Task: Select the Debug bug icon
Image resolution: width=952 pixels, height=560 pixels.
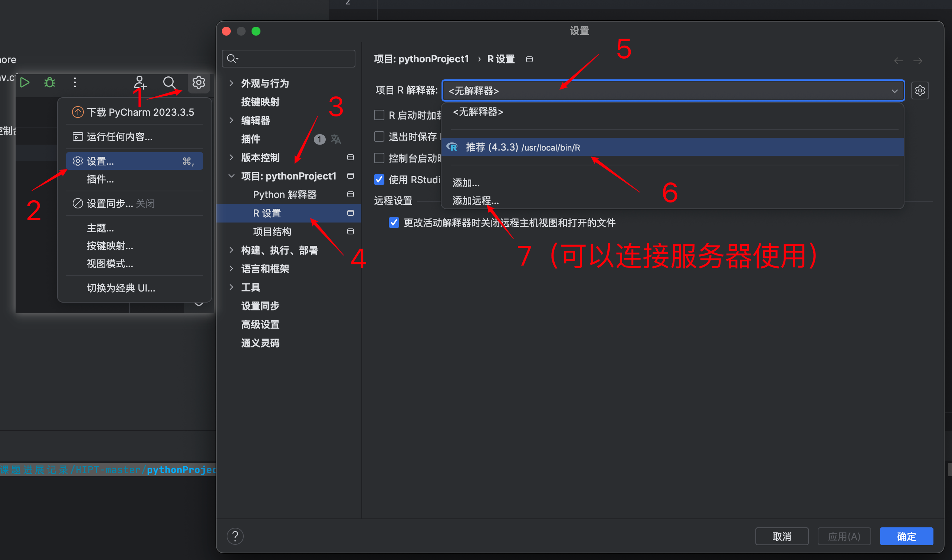Action: (49, 82)
